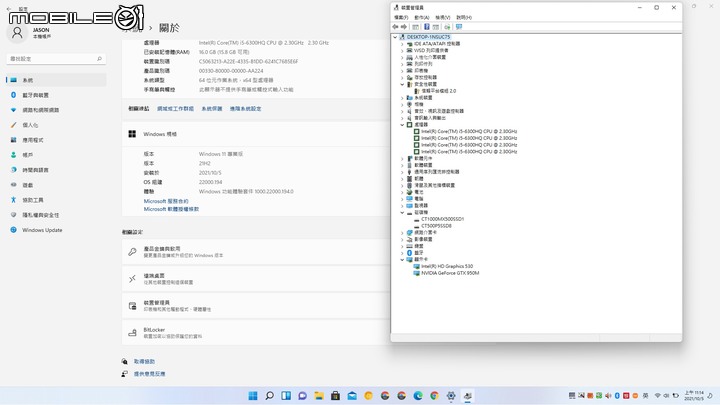This screenshot has height=405, width=720.
Task: Collapse the 磁碟機 (disk drives) node
Action: tap(402, 213)
